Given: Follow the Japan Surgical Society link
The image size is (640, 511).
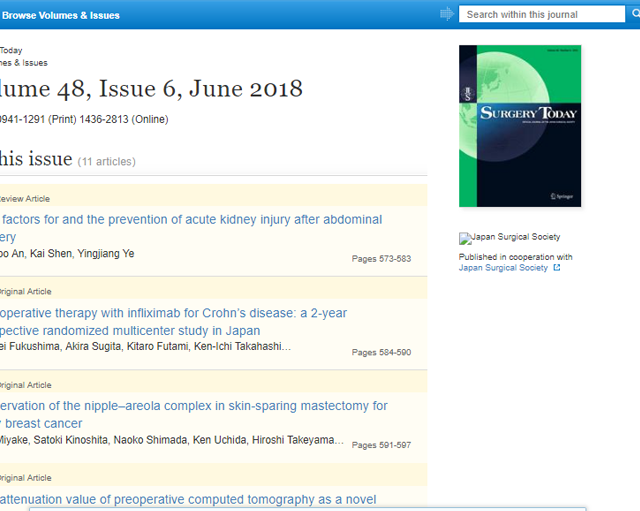Looking at the screenshot, I should (503, 268).
